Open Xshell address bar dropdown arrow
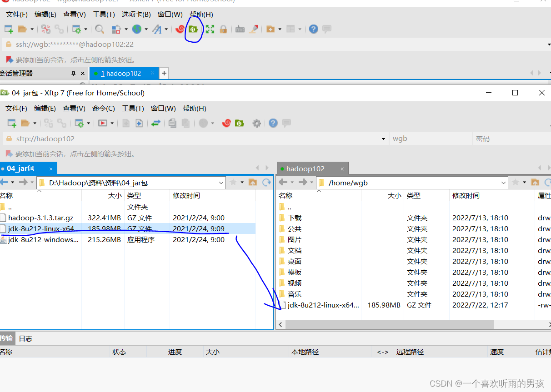This screenshot has height=392, width=551. 549,45
